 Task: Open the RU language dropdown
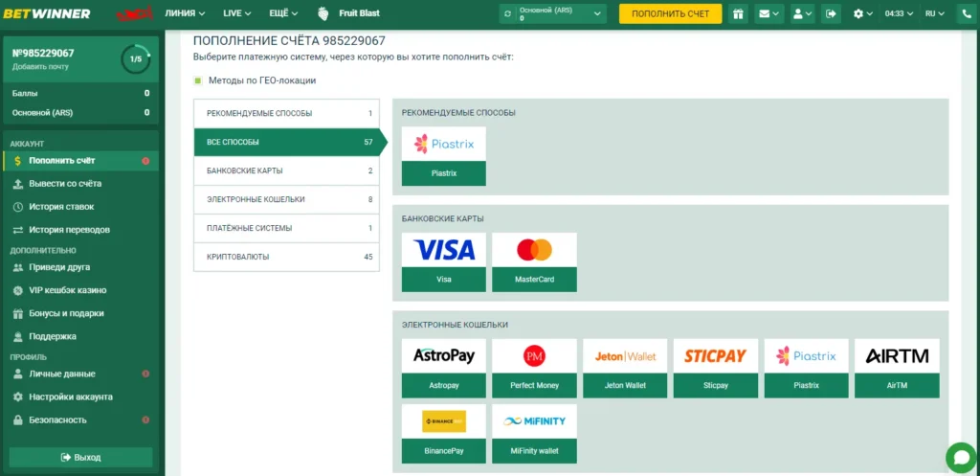coord(933,13)
